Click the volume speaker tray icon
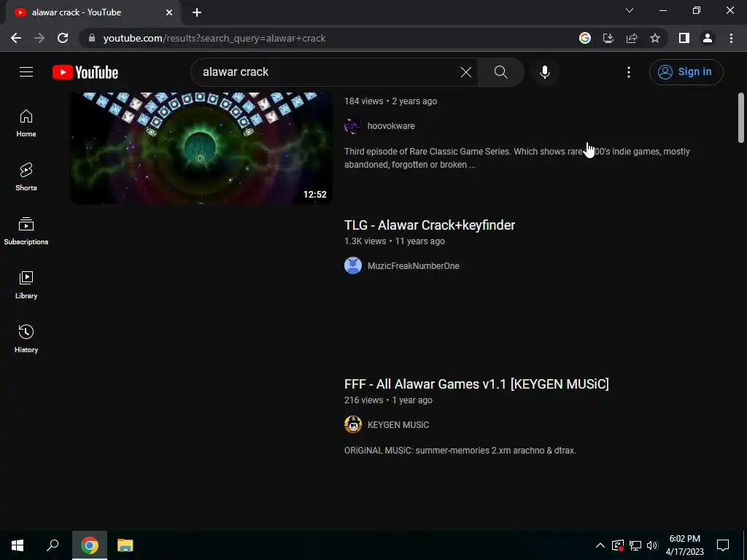 pos(652,545)
